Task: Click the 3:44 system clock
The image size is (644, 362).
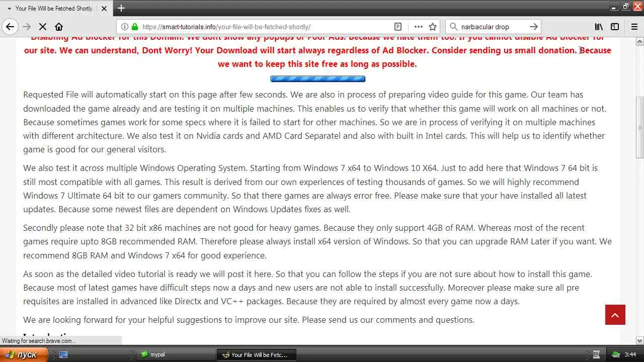Action: point(630,354)
